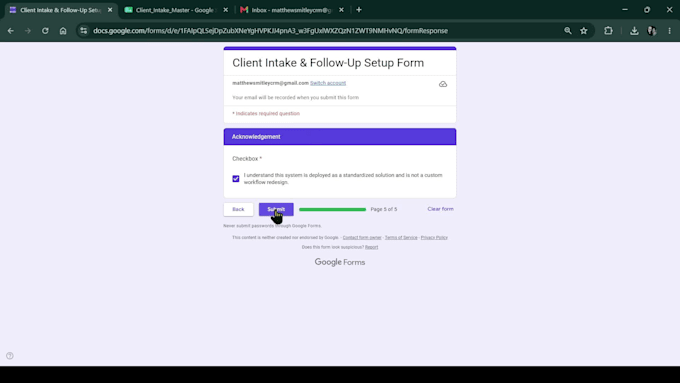Open the Downloads icon
Image resolution: width=680 pixels, height=383 pixels.
coord(634,31)
